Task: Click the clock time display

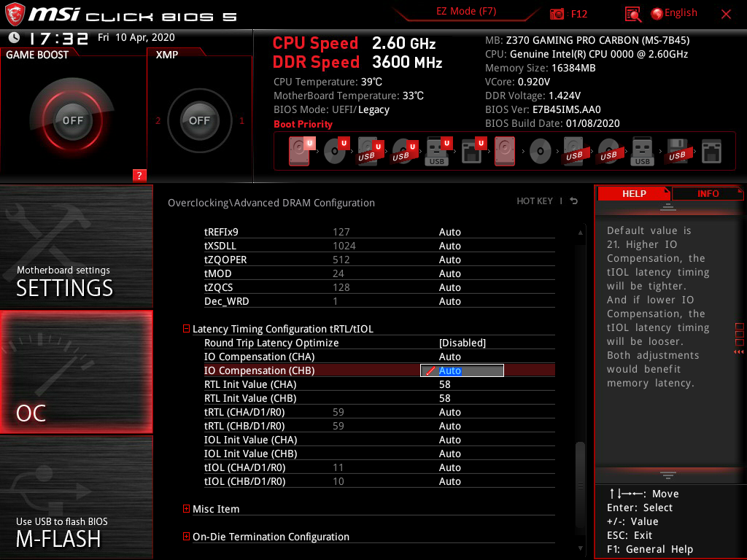Action: coord(58,38)
